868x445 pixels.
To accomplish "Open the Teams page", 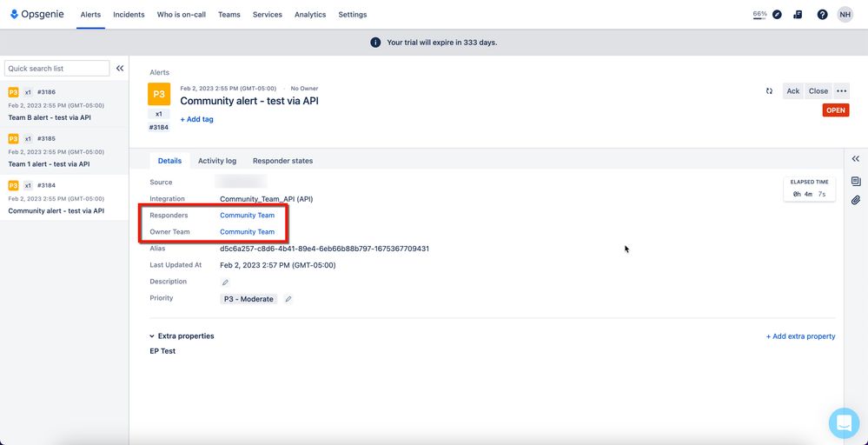I will pyautogui.click(x=229, y=15).
